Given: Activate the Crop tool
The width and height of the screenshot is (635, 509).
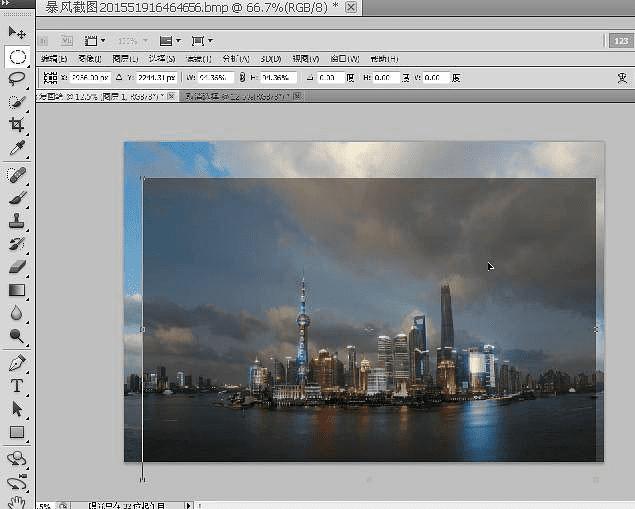Looking at the screenshot, I should (x=17, y=125).
